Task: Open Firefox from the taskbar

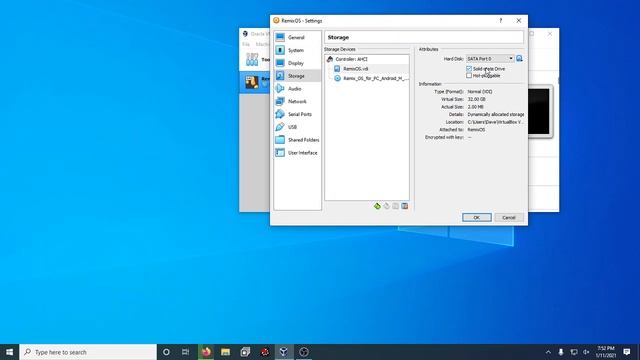Action: (206, 352)
